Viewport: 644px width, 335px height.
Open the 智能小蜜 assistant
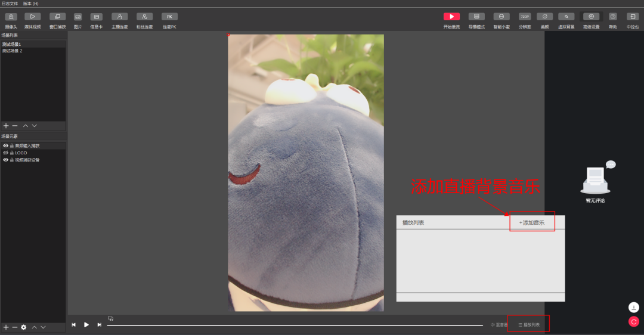[501, 20]
